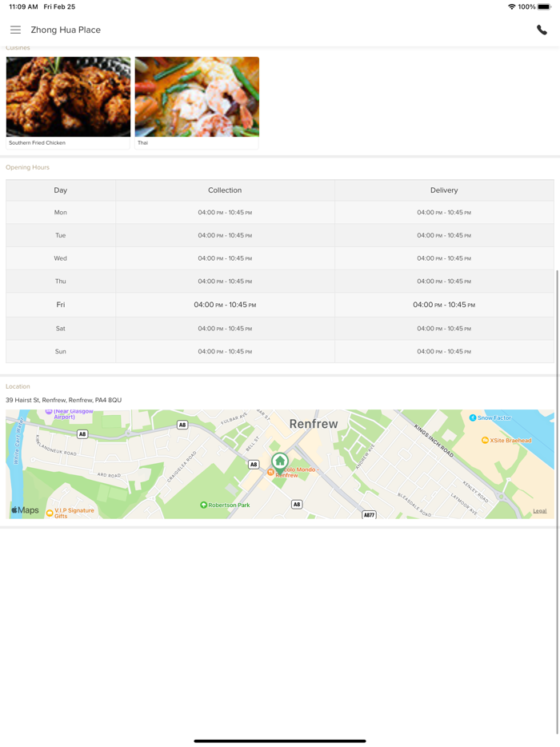The image size is (560, 747).
Task: Select the Mon row day cell
Action: pyautogui.click(x=61, y=213)
